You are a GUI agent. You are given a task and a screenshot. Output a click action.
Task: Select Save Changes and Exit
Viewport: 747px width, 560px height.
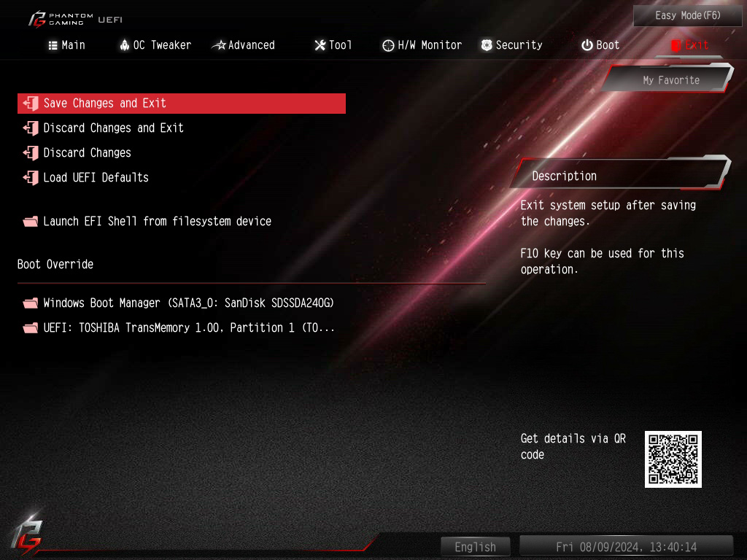(x=182, y=104)
